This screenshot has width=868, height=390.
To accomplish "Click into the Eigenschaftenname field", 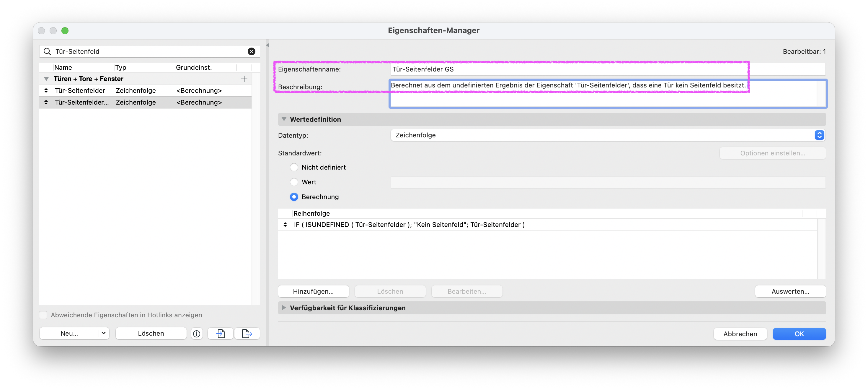I will pyautogui.click(x=608, y=69).
